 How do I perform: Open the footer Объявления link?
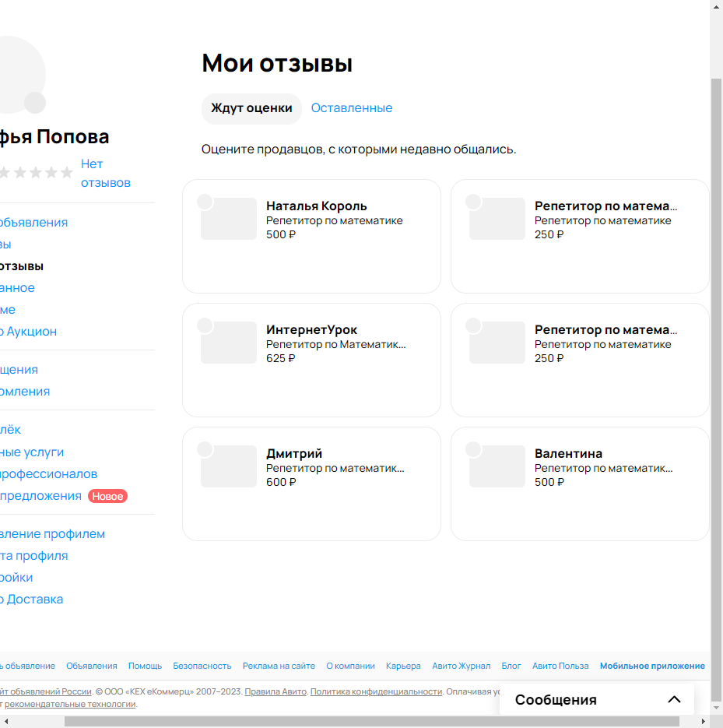tap(91, 666)
